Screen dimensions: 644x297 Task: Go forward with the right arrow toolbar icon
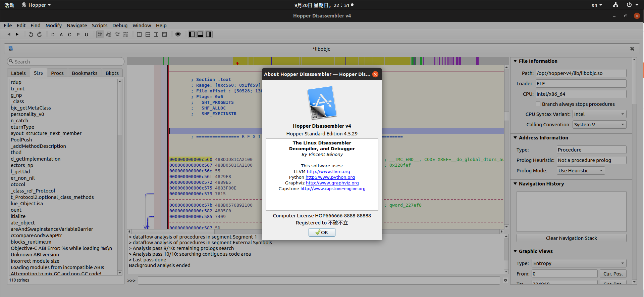[x=17, y=34]
